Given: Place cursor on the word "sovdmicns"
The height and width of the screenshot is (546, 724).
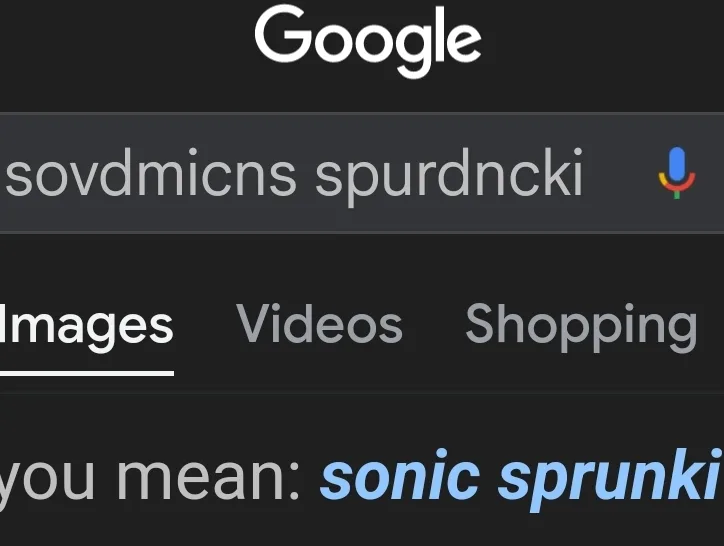Looking at the screenshot, I should [x=151, y=173].
